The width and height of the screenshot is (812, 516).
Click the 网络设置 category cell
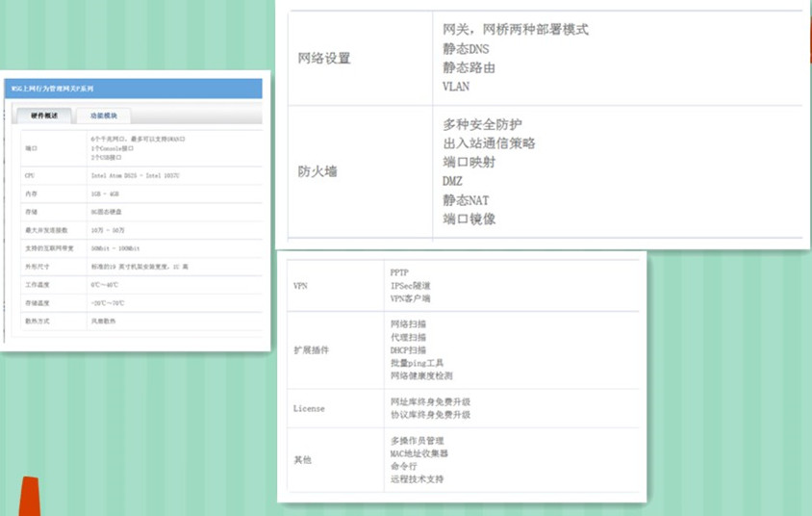click(x=324, y=59)
